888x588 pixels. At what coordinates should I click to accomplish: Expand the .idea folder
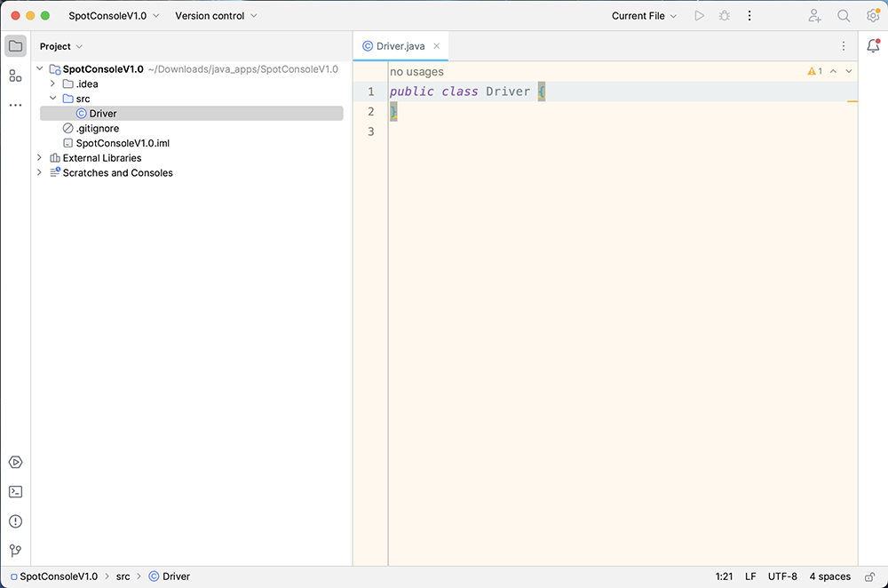click(52, 83)
